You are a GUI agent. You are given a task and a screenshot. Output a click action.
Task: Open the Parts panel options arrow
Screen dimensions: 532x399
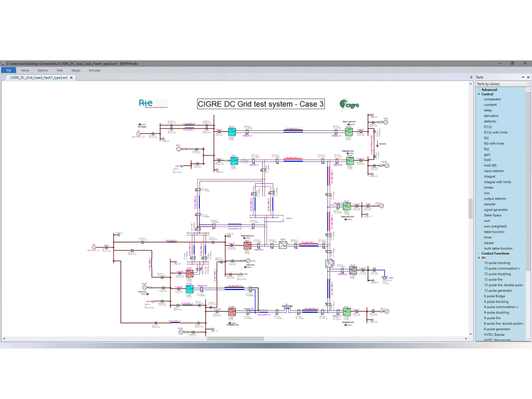click(x=523, y=77)
